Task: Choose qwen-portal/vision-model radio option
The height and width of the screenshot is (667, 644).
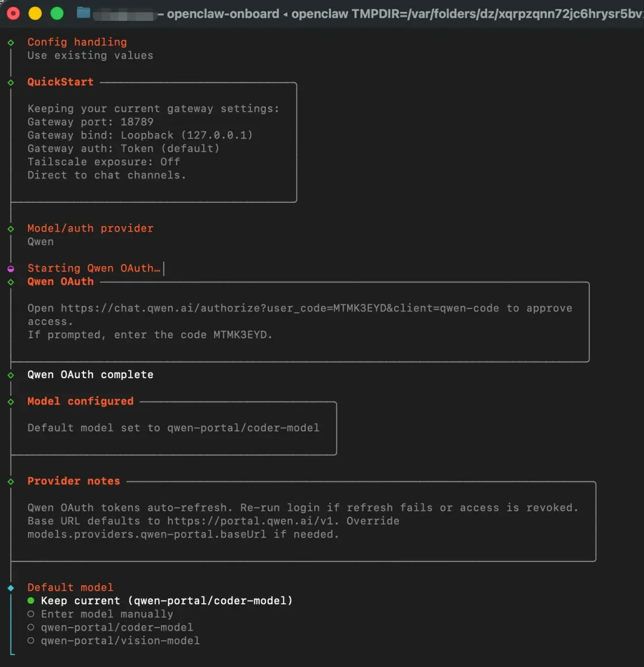Action: (x=113, y=640)
